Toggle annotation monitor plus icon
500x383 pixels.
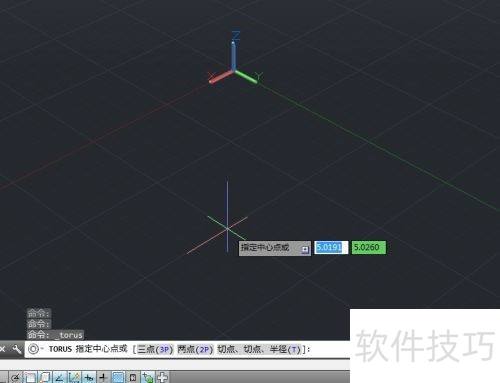[x=162, y=377]
